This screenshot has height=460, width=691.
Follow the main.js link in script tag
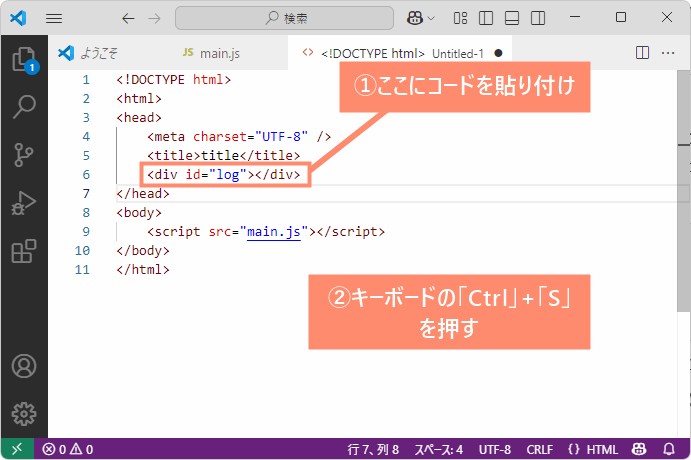(x=274, y=232)
